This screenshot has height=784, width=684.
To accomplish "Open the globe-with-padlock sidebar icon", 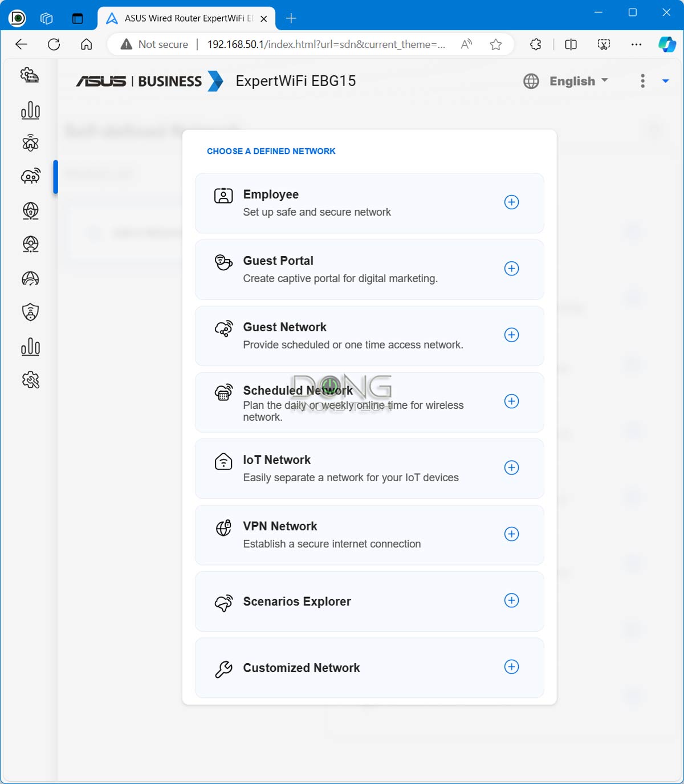I will [30, 210].
